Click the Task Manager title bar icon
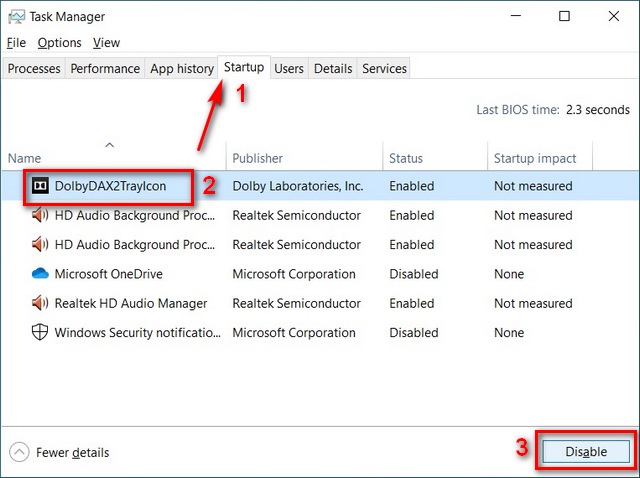Image resolution: width=640 pixels, height=478 pixels. 16,17
